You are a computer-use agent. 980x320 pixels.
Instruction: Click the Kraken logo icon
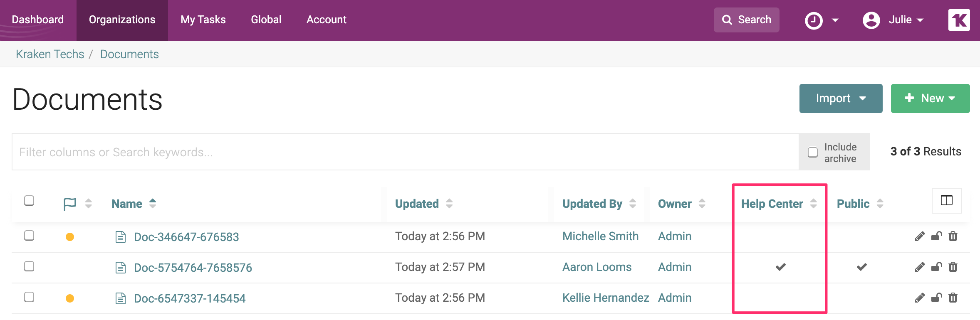point(959,20)
